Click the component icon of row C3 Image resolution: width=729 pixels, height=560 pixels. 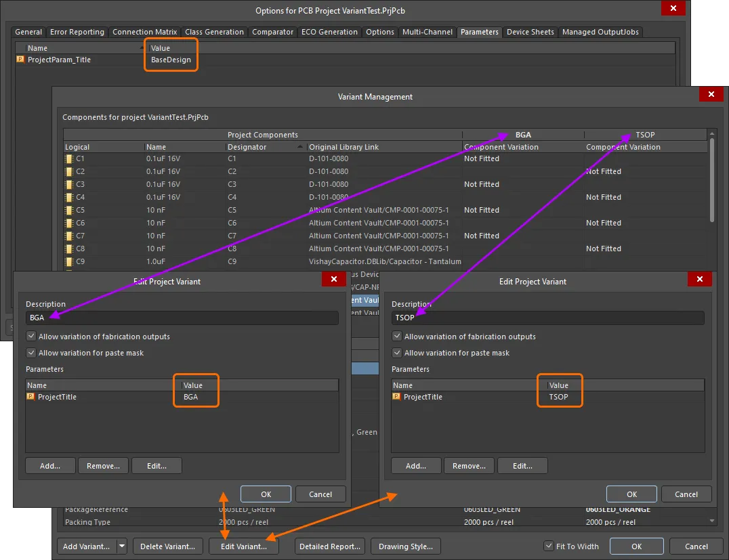point(69,184)
